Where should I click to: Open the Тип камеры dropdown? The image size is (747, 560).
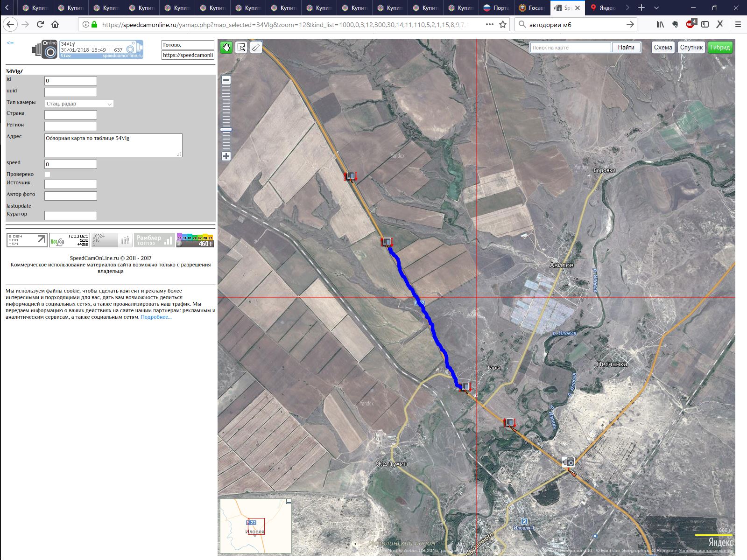point(79,104)
